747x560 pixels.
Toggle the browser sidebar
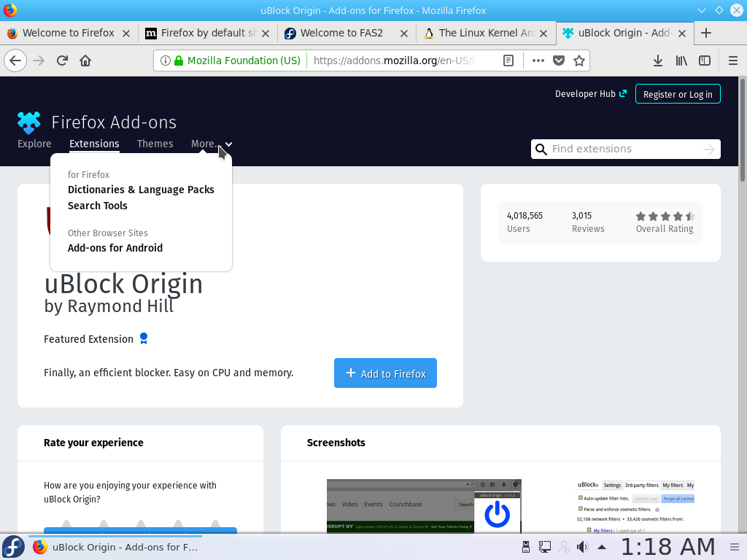[x=705, y=61]
